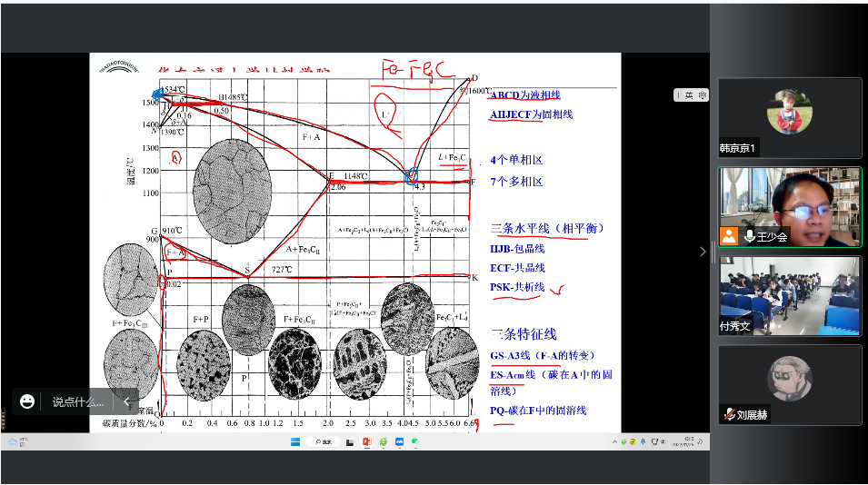
Task: Open the weather widget on taskbar
Action: (x=13, y=441)
